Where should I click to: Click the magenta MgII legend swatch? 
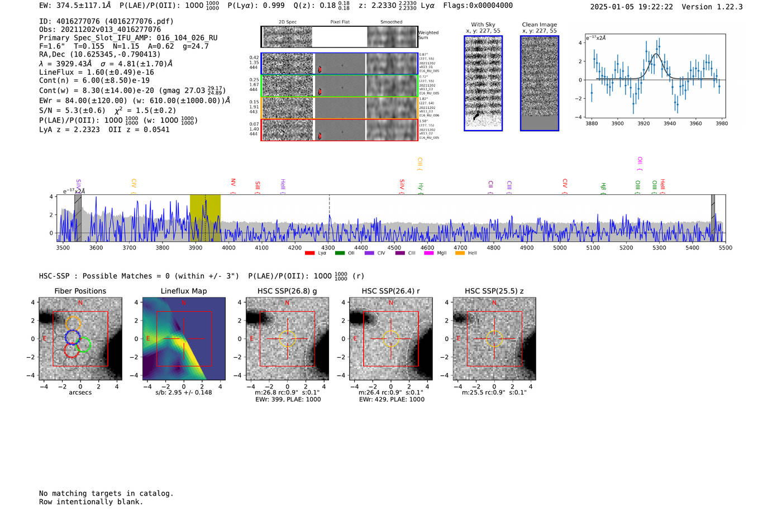tap(429, 253)
